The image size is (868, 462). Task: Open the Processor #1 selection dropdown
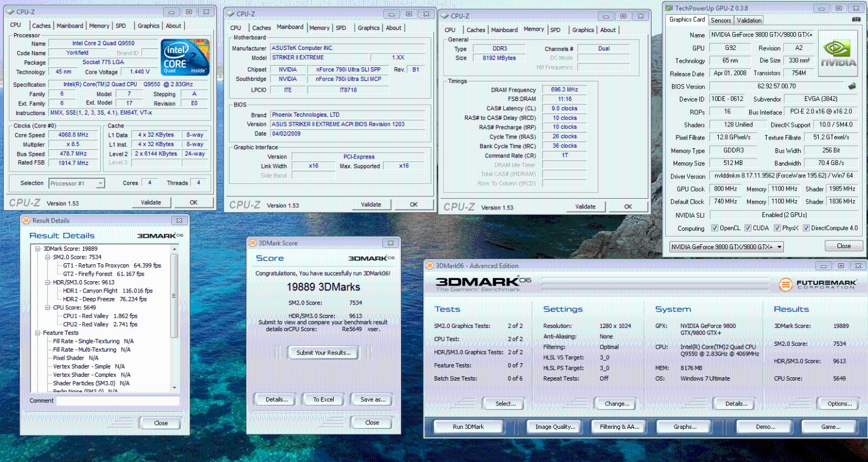pyautogui.click(x=76, y=183)
